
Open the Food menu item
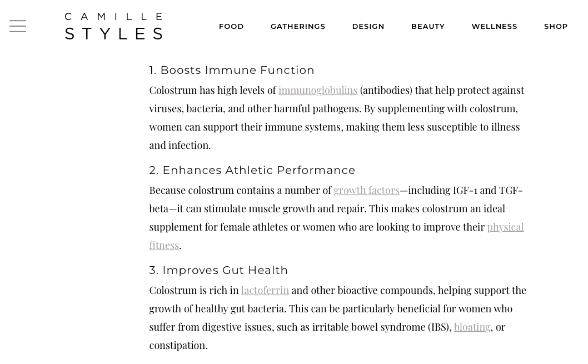231,27
